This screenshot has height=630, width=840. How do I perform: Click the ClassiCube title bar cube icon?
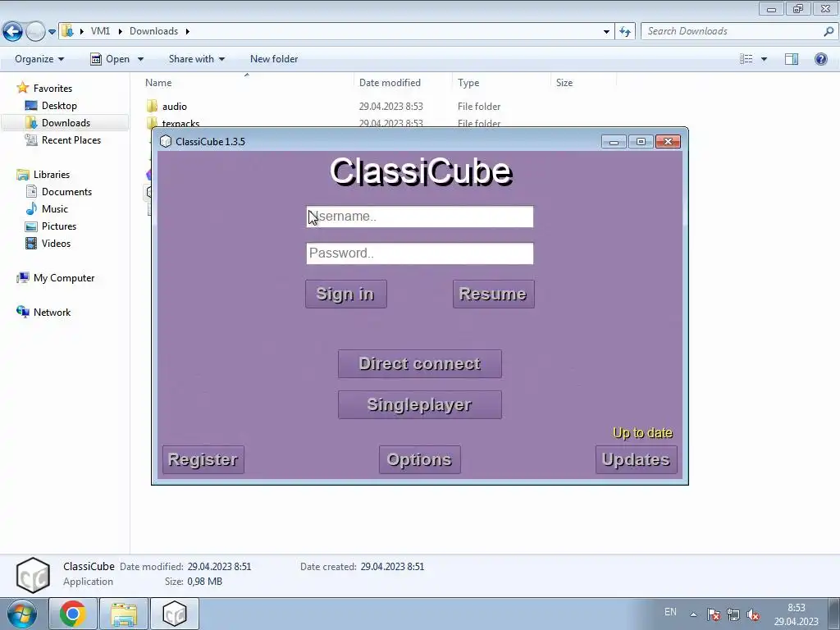166,141
